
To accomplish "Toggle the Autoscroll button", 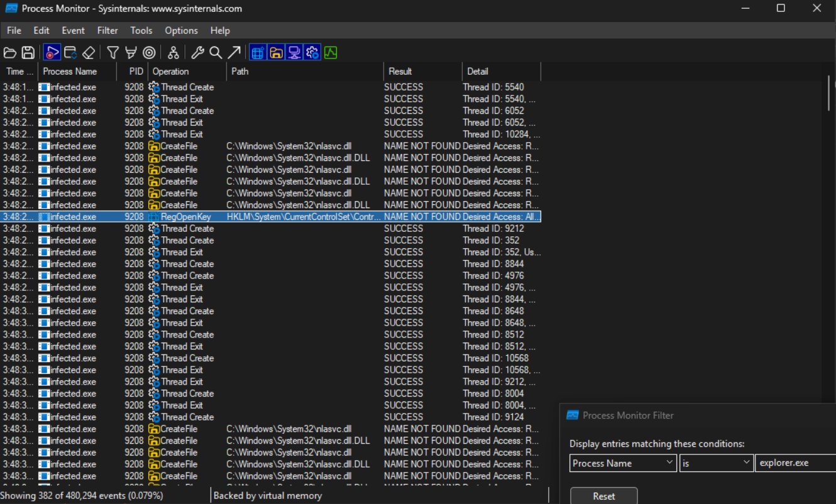I will tap(70, 53).
